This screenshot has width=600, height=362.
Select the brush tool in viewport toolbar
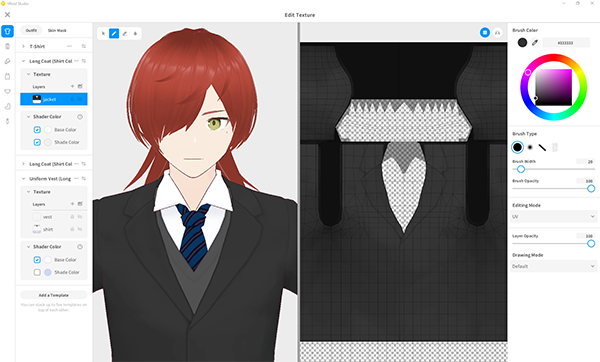(114, 34)
